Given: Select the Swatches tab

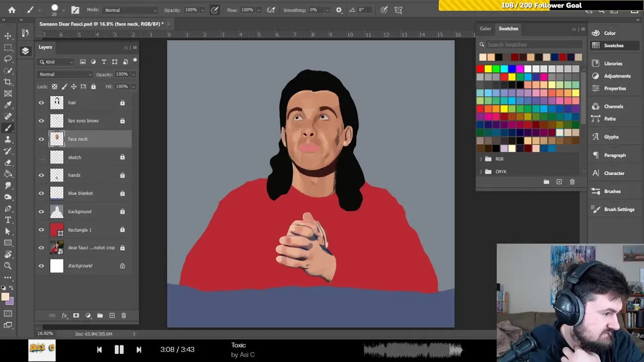Looking at the screenshot, I should point(508,29).
